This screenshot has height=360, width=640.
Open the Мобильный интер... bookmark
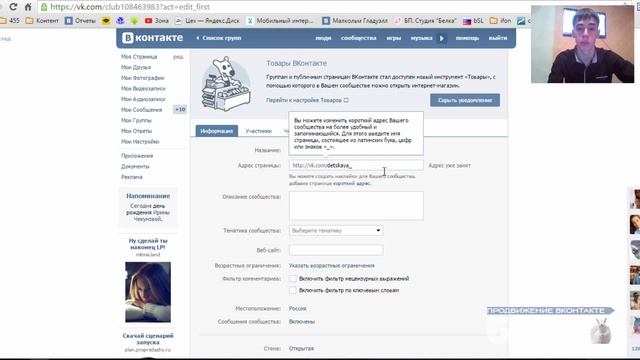(280, 20)
